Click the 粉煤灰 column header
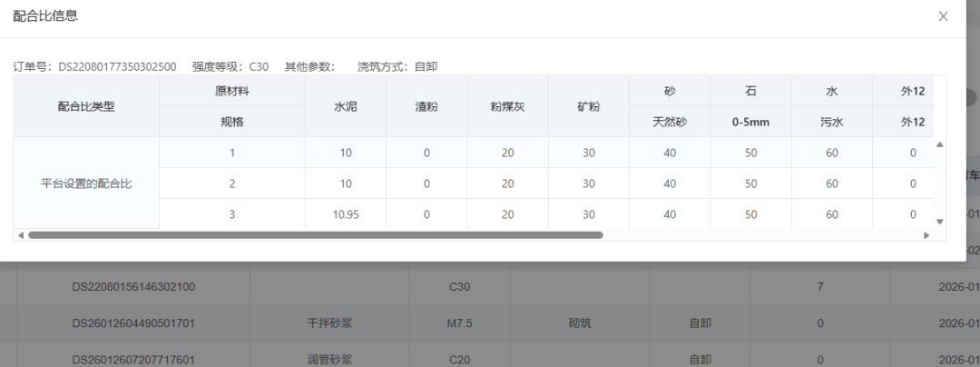Screen dimensions: 980x367 pos(507,106)
